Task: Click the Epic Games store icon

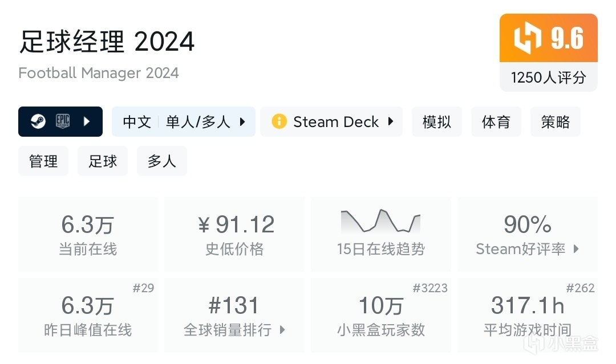Action: [x=62, y=121]
